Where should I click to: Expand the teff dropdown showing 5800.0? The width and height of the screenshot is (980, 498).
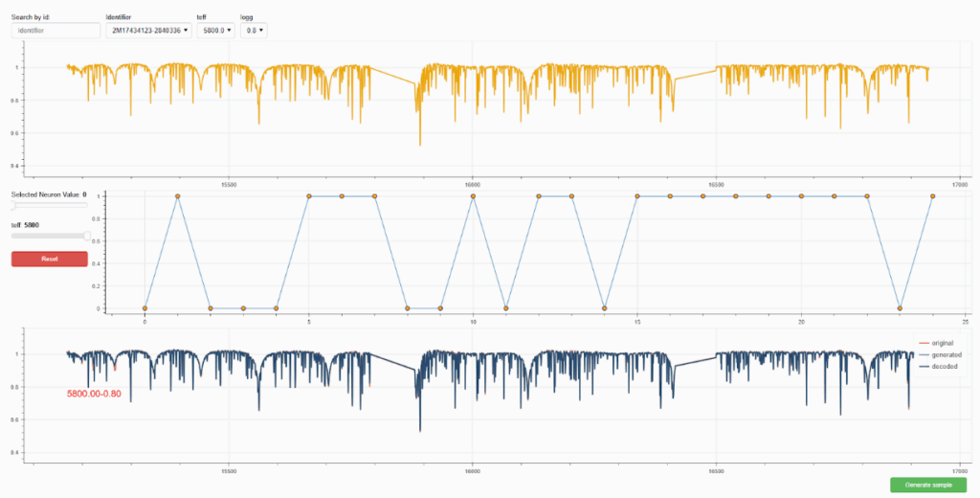[215, 31]
